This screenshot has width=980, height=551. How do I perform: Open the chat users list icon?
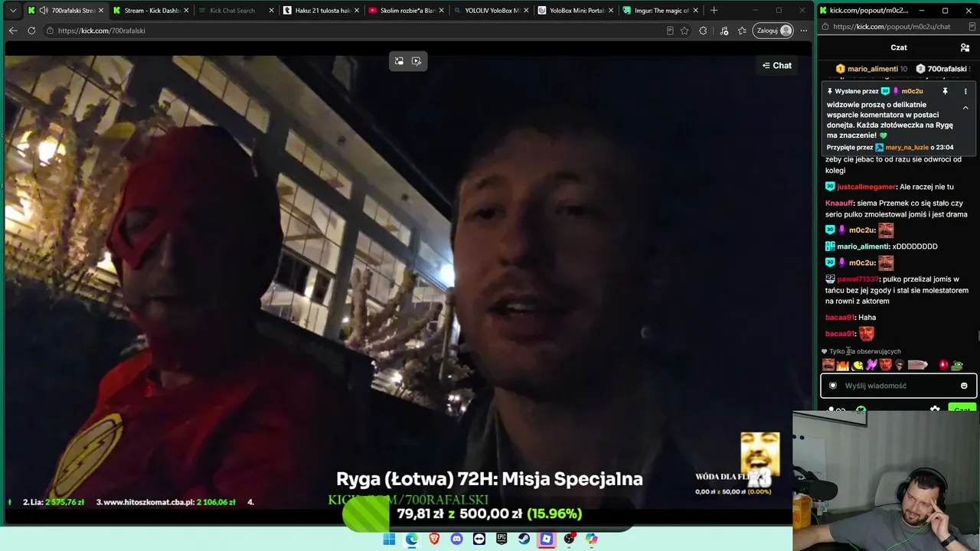965,47
